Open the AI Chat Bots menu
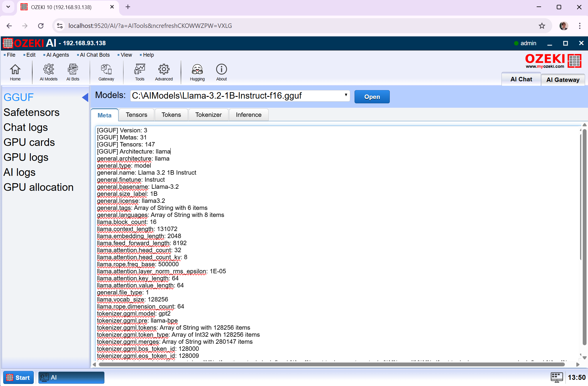 coord(95,55)
